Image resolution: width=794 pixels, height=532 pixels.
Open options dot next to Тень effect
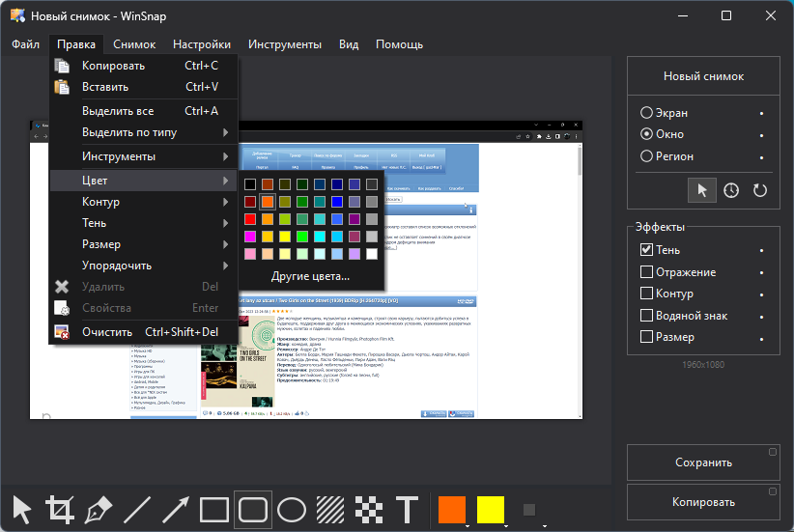coord(761,251)
